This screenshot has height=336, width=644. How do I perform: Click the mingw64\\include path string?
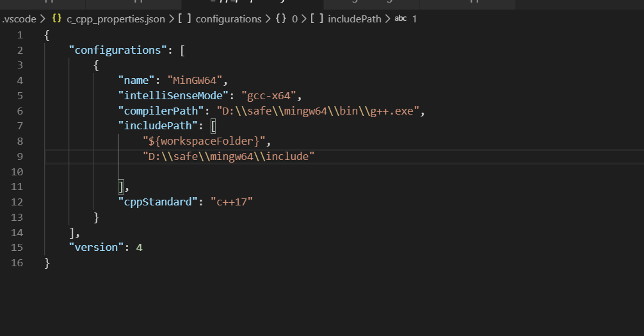(x=229, y=157)
